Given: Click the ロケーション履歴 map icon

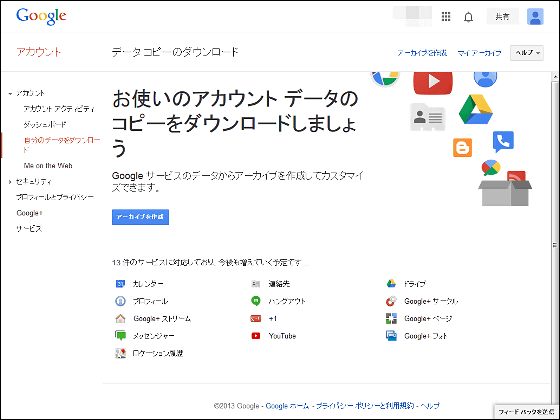Looking at the screenshot, I should click(120, 353).
